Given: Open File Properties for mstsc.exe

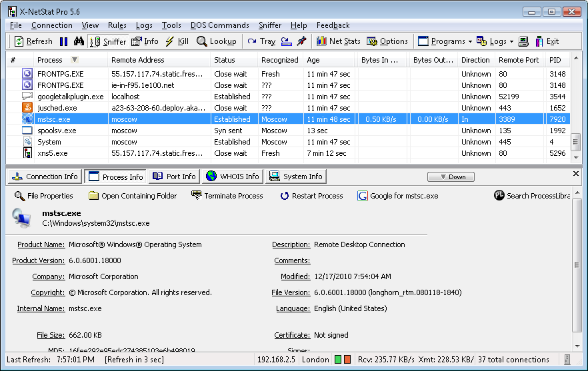Looking at the screenshot, I should coord(43,196).
